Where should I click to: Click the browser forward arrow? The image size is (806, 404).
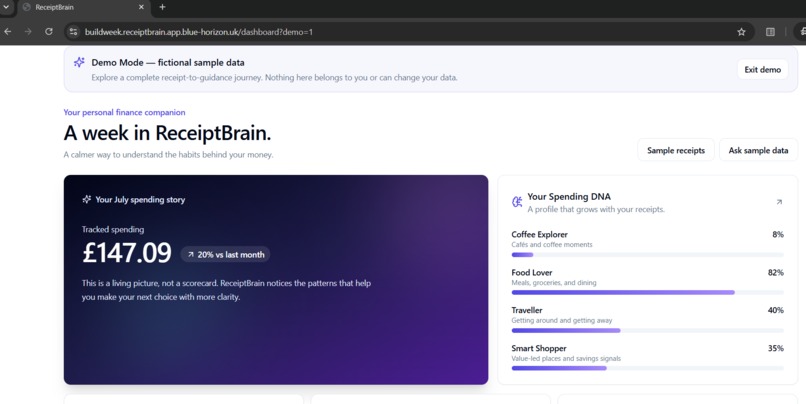28,32
